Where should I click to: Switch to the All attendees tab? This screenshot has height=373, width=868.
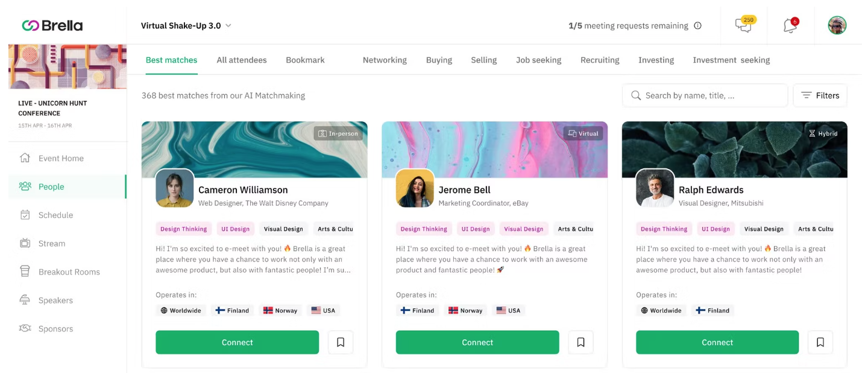tap(242, 60)
